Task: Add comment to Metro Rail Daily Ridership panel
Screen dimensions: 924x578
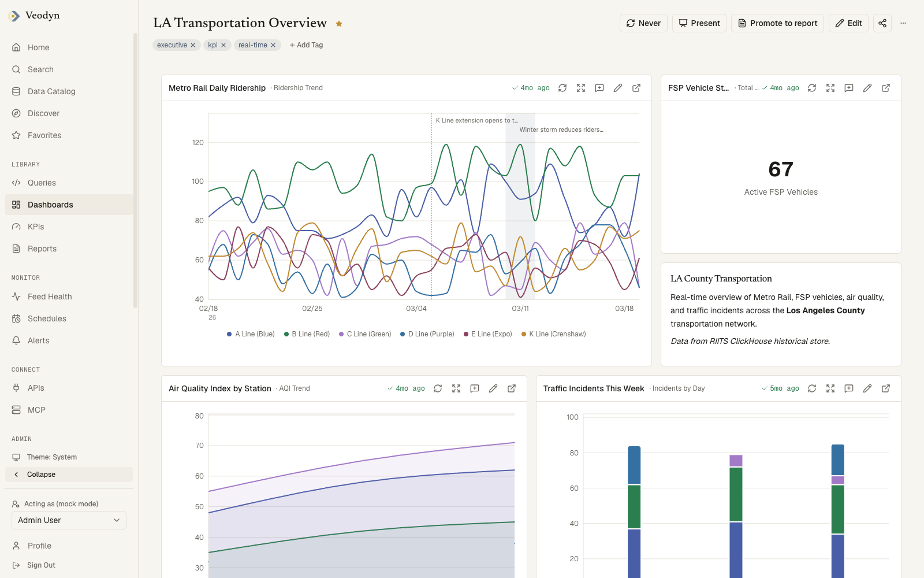Action: coord(599,88)
